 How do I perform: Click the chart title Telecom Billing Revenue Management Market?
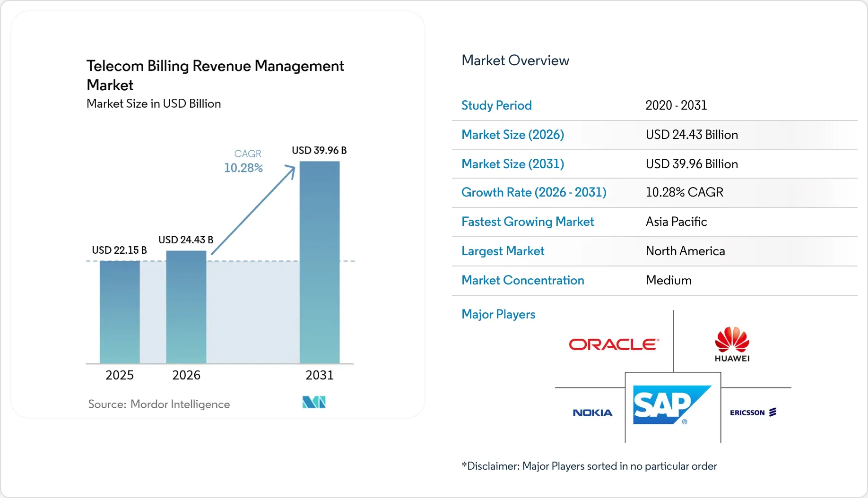point(215,75)
